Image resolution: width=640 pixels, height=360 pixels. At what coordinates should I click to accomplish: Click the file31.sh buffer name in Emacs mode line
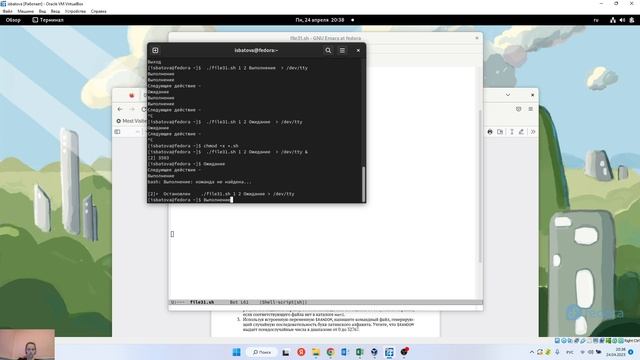click(202, 302)
